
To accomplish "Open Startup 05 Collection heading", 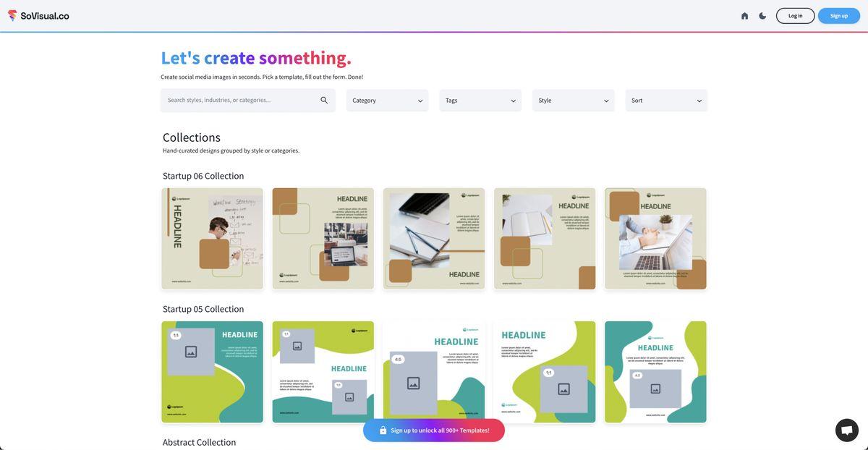I will point(203,309).
